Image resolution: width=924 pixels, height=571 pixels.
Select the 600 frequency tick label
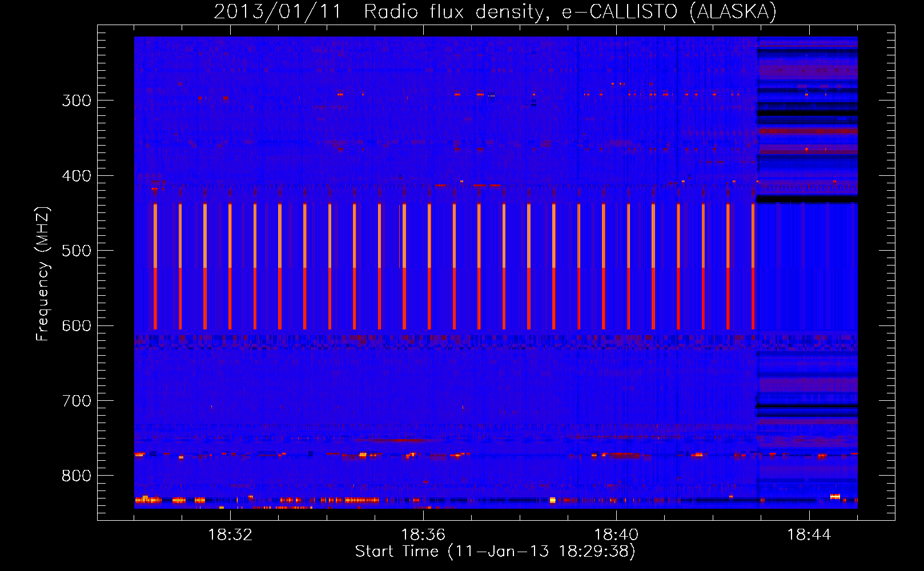point(77,326)
